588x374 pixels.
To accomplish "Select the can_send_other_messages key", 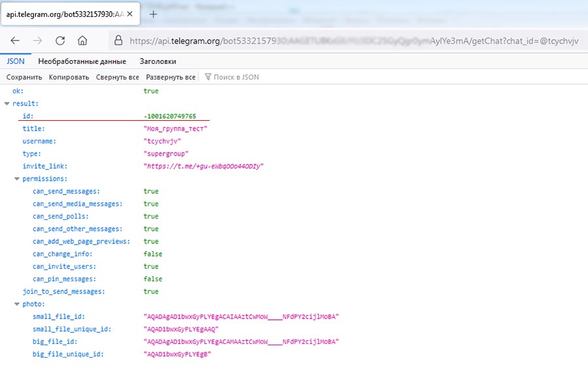I will (78, 229).
